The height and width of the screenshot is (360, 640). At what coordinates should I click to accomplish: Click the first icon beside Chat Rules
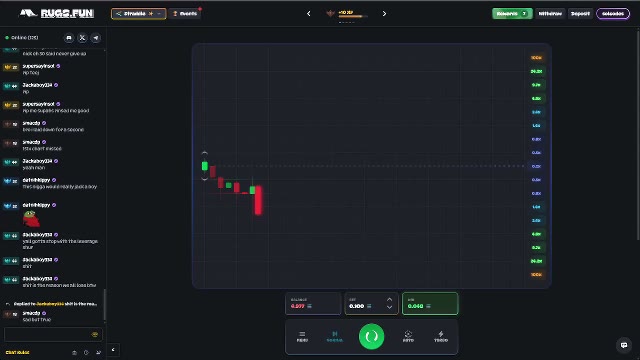pyautogui.click(x=74, y=353)
